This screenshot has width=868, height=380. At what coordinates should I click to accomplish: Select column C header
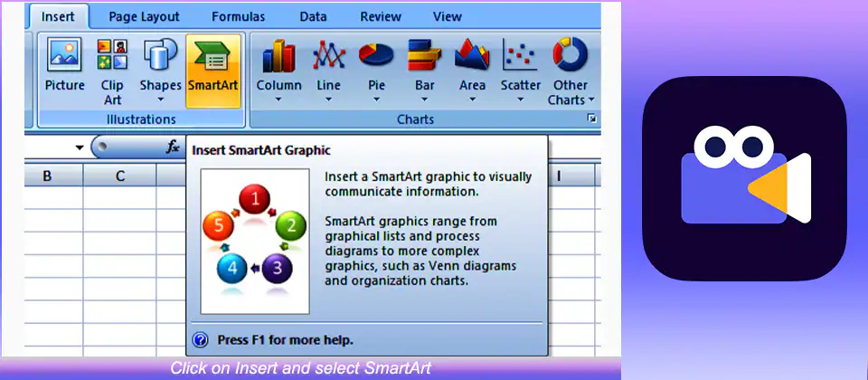(120, 176)
